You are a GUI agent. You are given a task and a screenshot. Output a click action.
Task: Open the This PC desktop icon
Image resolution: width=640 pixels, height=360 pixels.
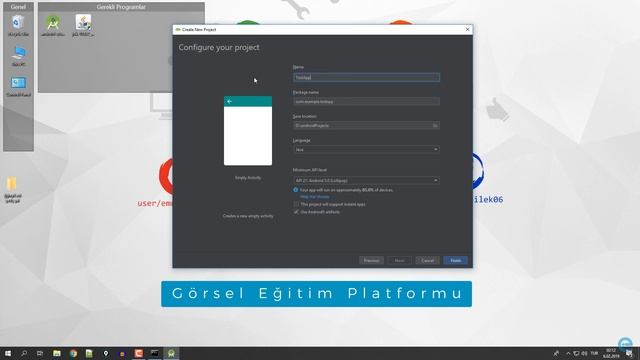tap(18, 56)
